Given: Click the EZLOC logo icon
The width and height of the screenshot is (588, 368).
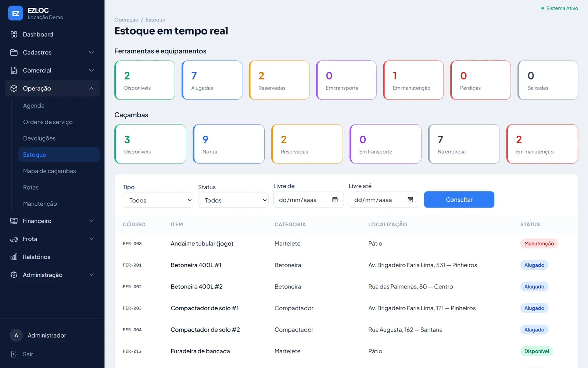Looking at the screenshot, I should (x=15, y=13).
